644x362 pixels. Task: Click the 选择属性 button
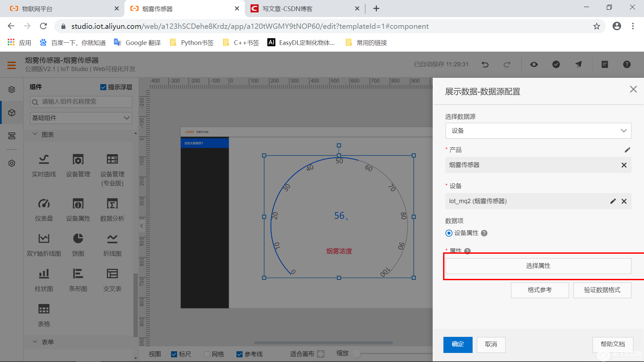538,265
